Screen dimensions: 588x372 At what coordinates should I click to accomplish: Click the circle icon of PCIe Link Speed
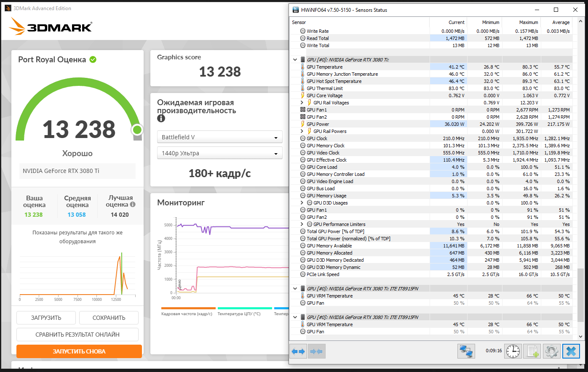point(302,274)
